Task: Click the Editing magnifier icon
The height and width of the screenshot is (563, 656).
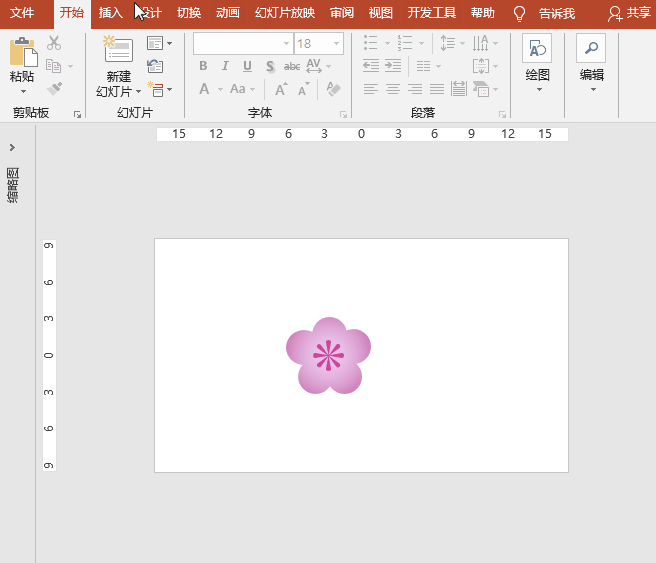Action: coord(591,48)
